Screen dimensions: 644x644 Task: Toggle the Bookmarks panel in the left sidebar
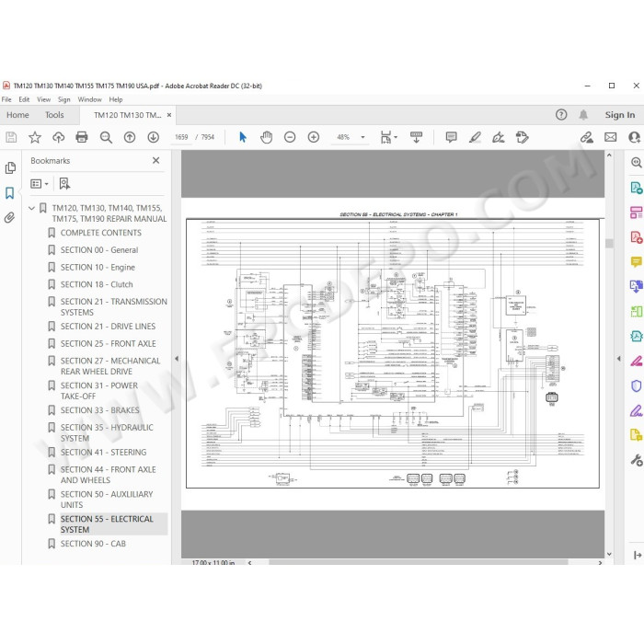tap(9, 193)
